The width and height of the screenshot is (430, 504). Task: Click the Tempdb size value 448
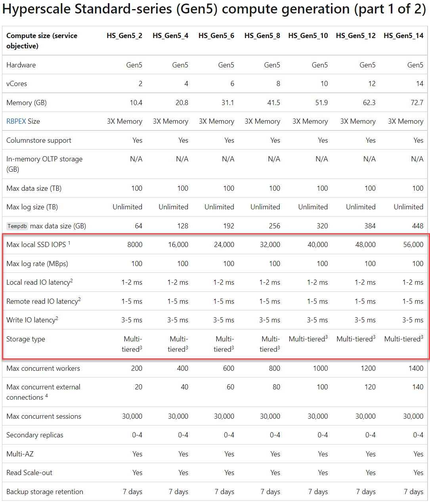point(418,226)
